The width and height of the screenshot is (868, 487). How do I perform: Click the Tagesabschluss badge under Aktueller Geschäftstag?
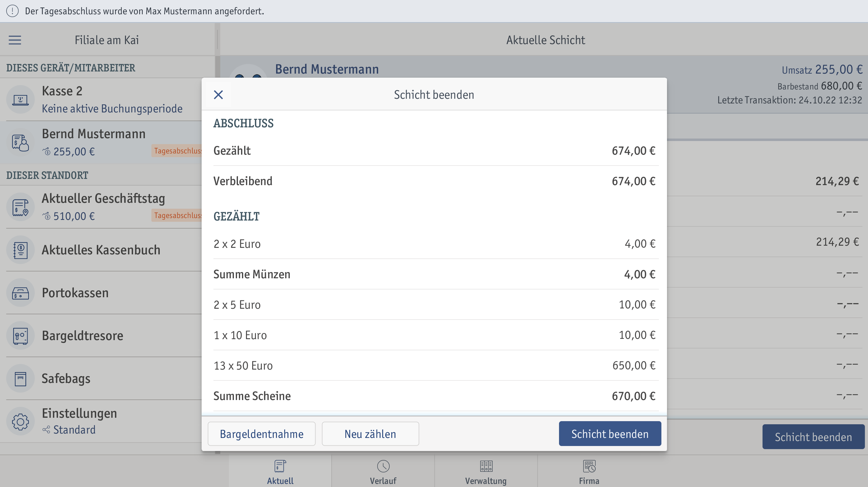[177, 215]
